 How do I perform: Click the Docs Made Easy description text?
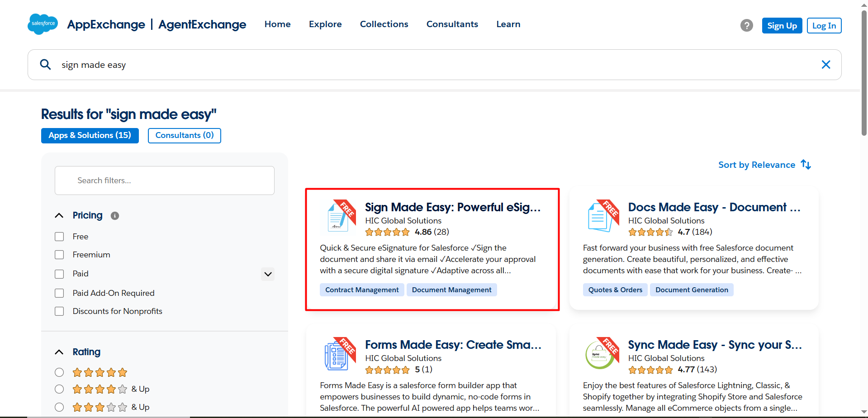[x=692, y=259]
